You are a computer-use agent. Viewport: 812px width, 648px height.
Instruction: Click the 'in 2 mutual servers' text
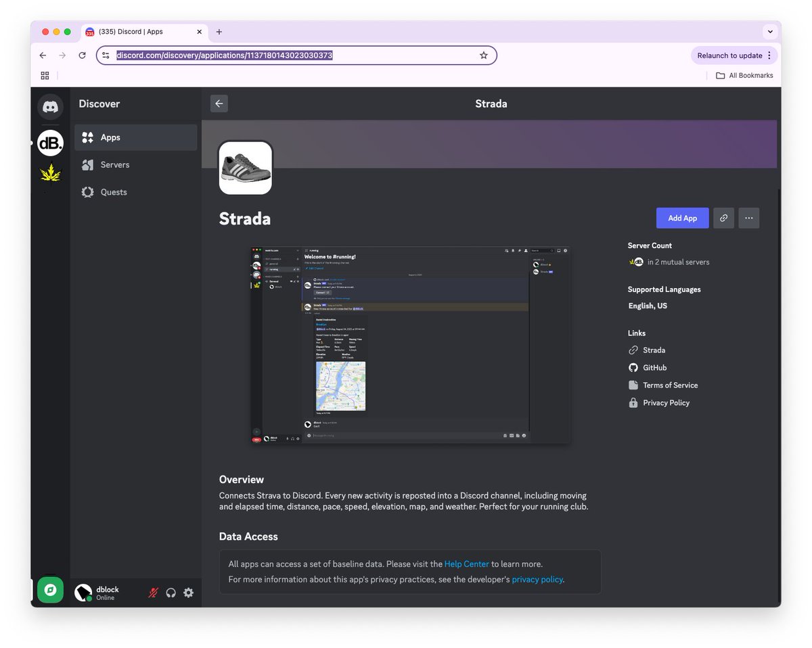(678, 262)
